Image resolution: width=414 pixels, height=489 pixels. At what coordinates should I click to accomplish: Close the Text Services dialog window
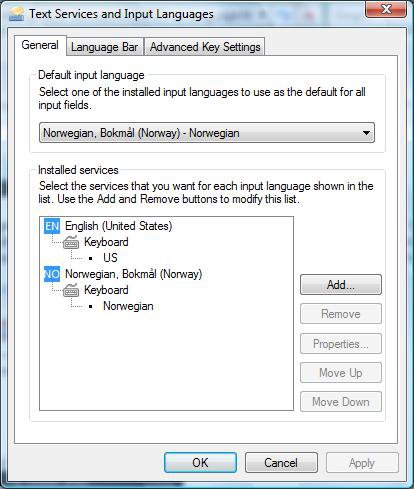(x=386, y=9)
